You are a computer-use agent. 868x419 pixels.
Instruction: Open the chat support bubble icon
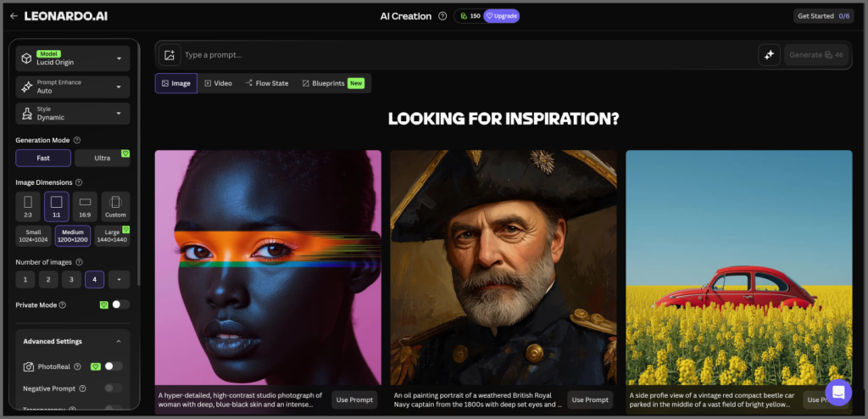click(x=838, y=393)
